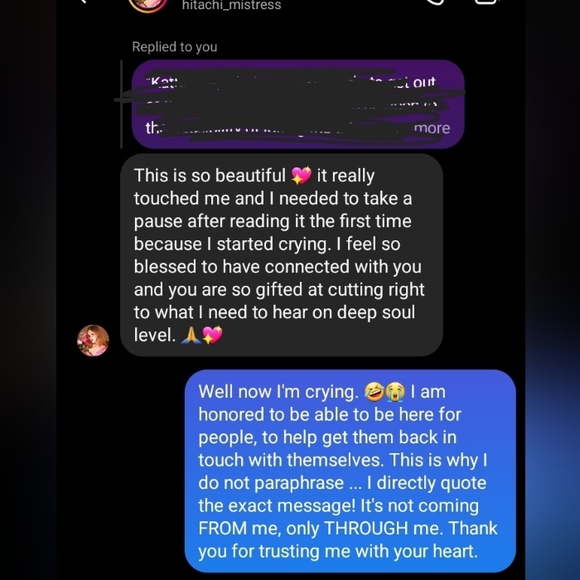
Task: Tap sparkling heart emoji after 'level.'
Action: (212, 335)
